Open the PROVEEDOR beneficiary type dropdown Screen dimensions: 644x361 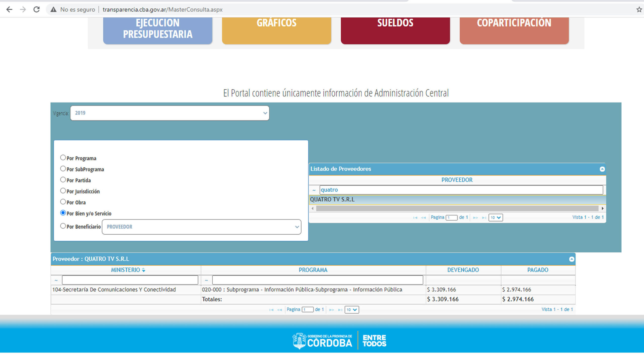tap(201, 227)
